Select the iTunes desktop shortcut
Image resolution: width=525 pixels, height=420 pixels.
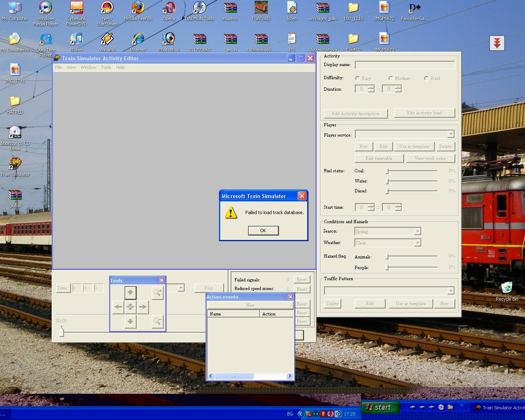[x=76, y=42]
